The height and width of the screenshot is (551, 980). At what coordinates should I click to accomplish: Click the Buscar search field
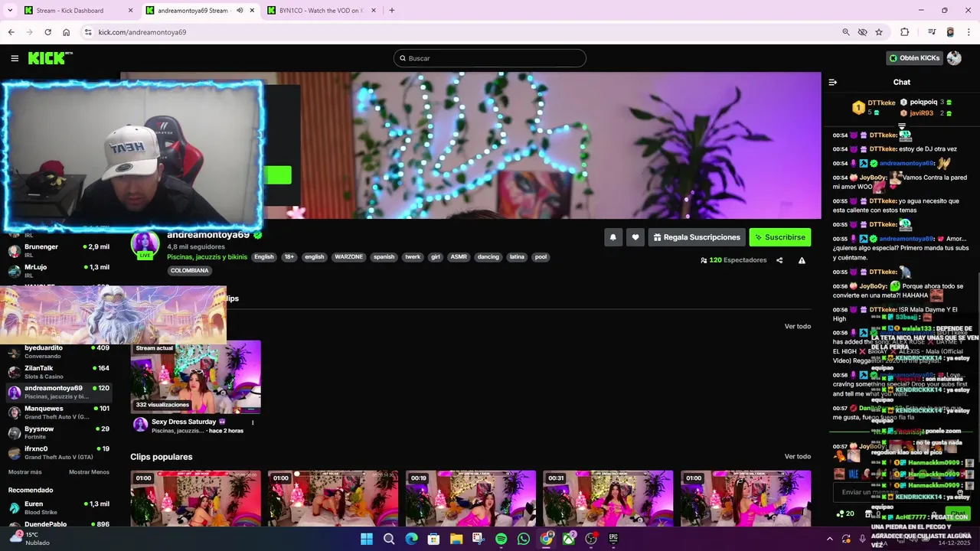[x=490, y=58]
